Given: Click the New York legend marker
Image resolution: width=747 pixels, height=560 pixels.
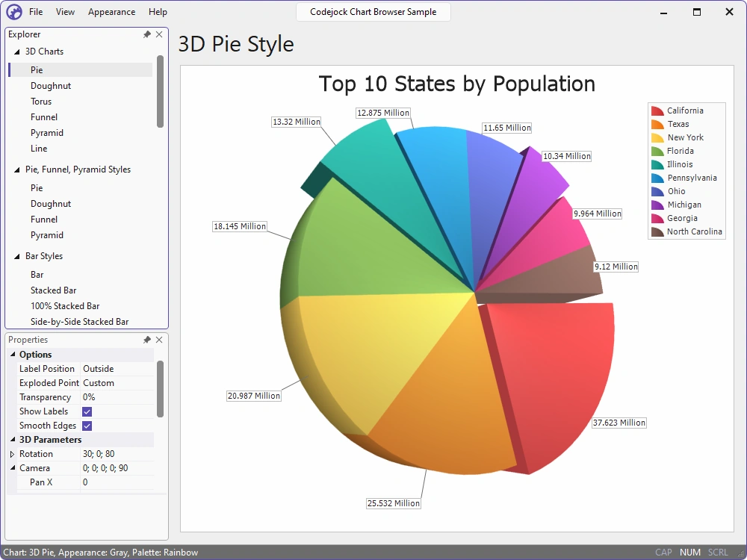Looking at the screenshot, I should pyautogui.click(x=657, y=137).
